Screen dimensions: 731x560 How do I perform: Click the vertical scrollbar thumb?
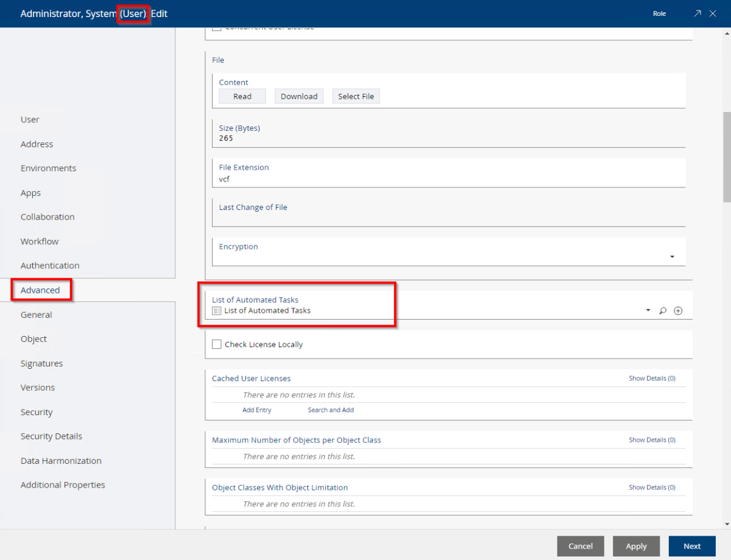727,157
